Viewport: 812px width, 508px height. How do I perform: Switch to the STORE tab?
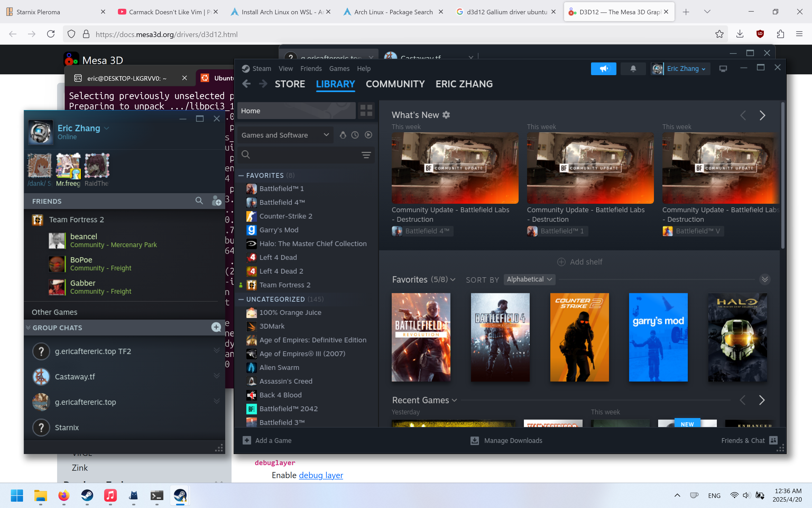coord(290,84)
